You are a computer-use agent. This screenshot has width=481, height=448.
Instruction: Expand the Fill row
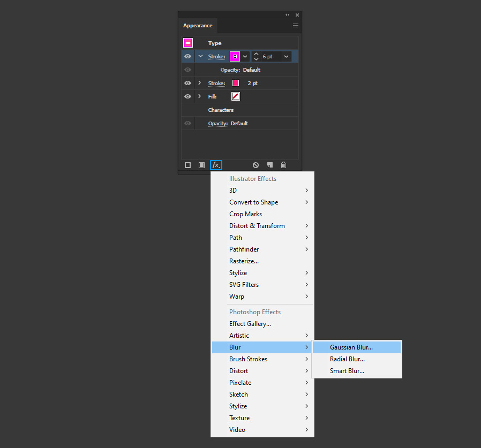[200, 96]
